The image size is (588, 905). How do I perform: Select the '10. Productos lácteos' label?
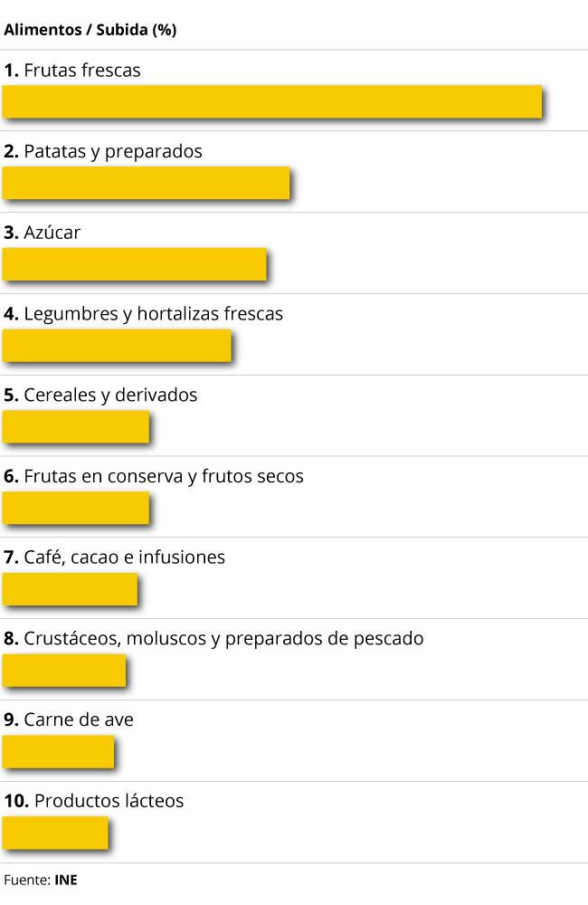(x=94, y=802)
